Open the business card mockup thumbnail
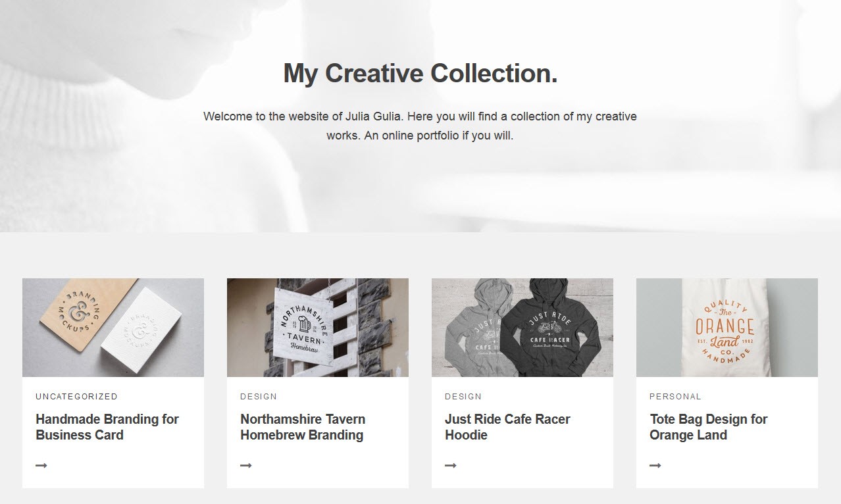This screenshot has width=841, height=504. [x=113, y=328]
